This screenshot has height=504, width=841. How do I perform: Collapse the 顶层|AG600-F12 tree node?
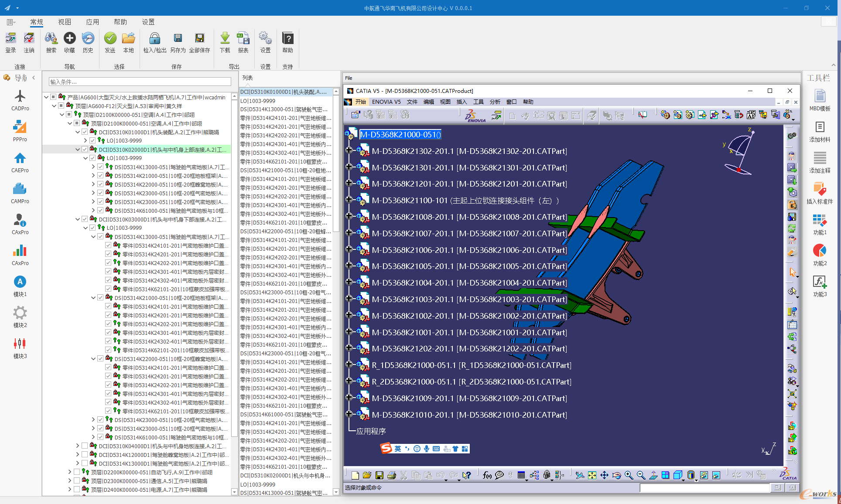(54, 106)
